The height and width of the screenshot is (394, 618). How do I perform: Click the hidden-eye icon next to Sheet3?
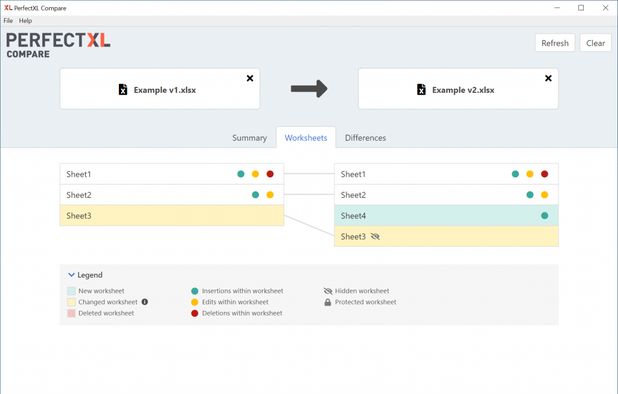375,236
